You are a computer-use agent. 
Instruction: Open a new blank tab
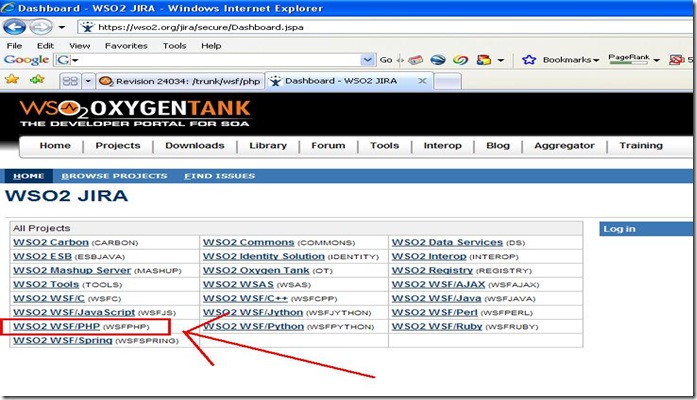[448, 81]
